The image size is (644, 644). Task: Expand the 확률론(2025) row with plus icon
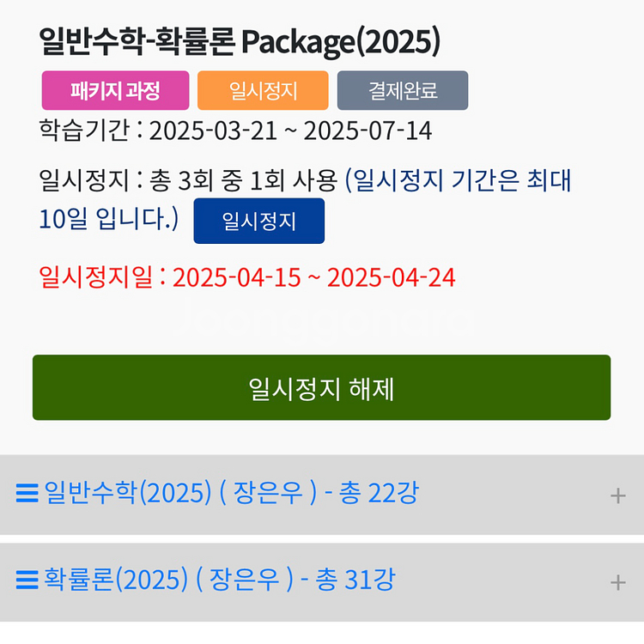pos(617,583)
